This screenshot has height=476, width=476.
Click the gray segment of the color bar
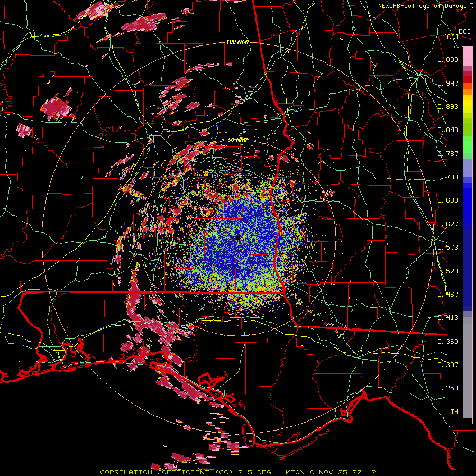tap(467, 368)
